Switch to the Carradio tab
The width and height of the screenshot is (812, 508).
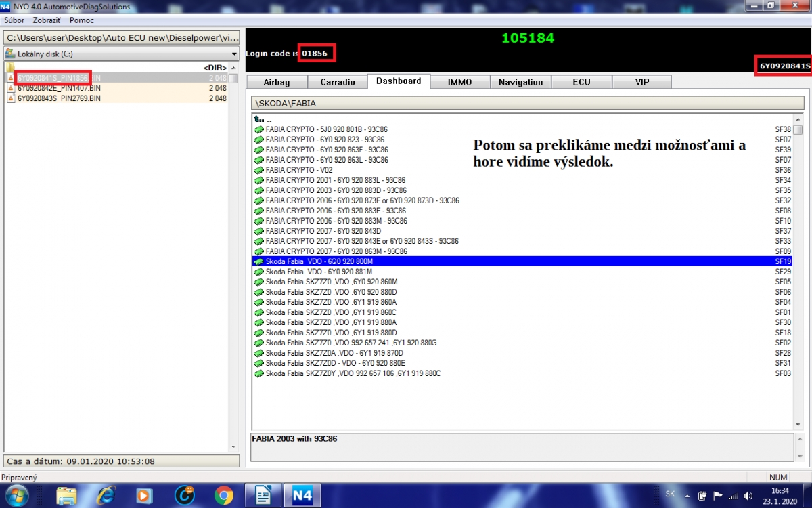click(x=337, y=82)
